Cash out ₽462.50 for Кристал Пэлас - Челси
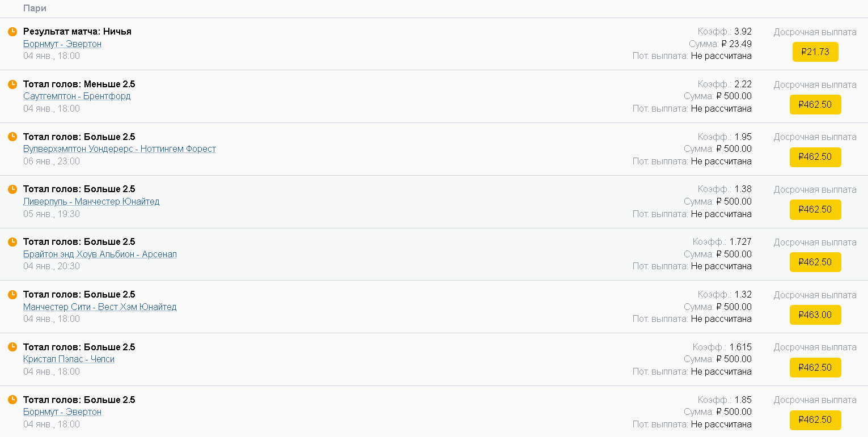This screenshot has width=868, height=437. (x=815, y=367)
